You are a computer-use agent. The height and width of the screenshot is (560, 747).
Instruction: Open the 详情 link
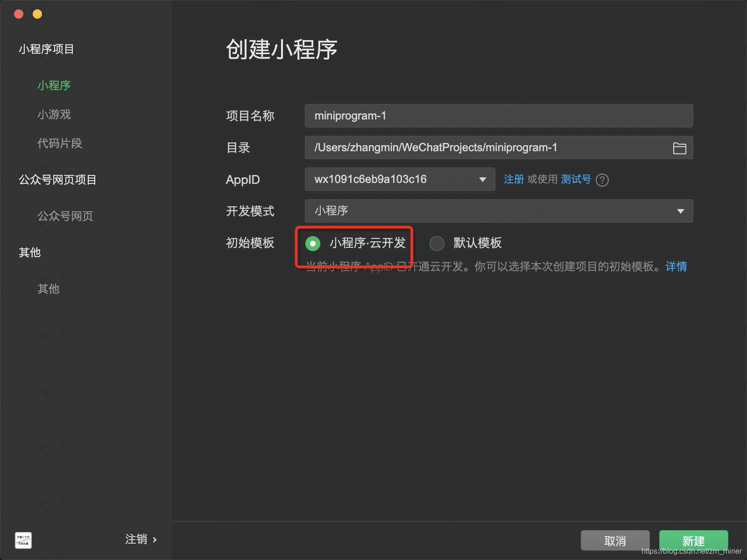(x=676, y=266)
